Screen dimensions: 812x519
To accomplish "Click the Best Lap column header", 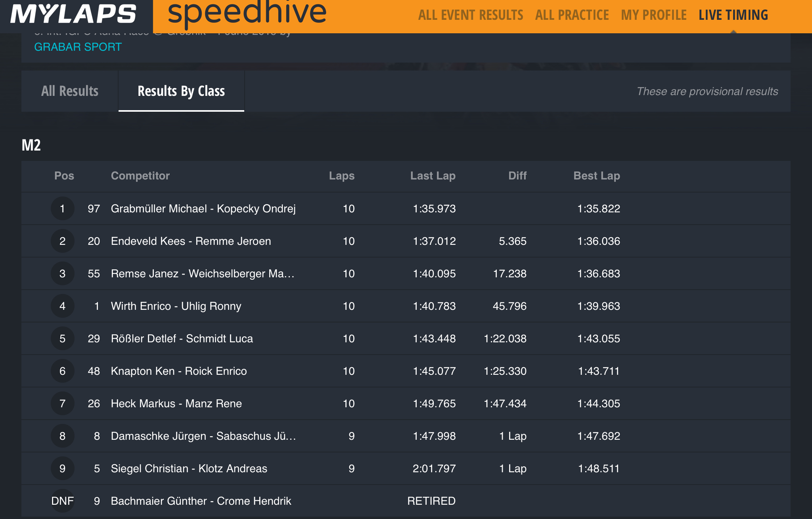I will coord(597,176).
